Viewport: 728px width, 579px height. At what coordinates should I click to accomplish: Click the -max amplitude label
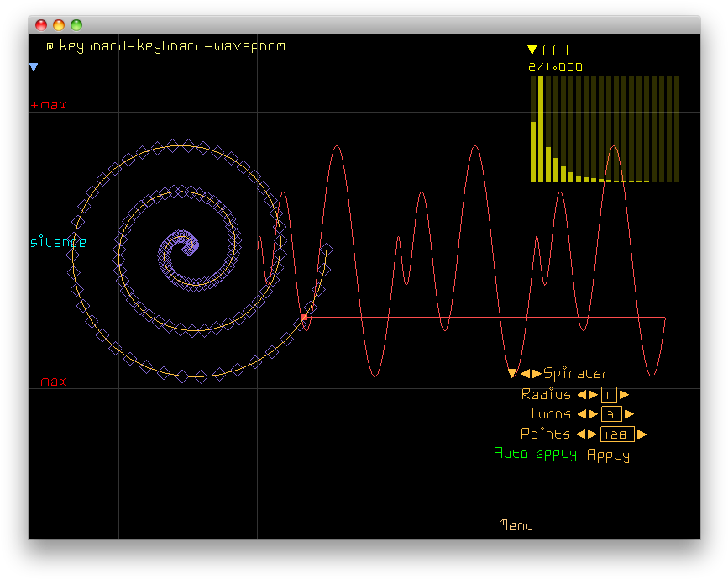pos(49,382)
